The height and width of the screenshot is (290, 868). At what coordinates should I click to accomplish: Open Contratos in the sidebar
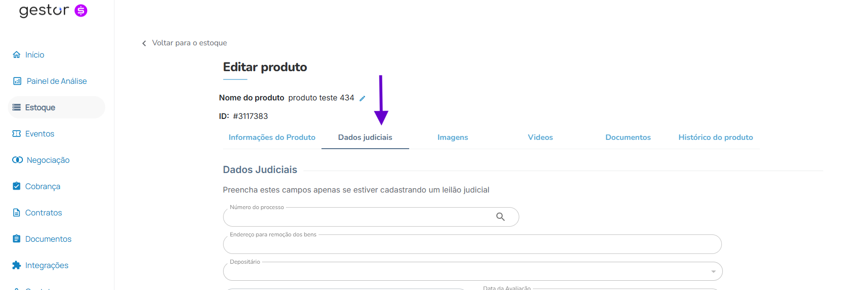43,213
